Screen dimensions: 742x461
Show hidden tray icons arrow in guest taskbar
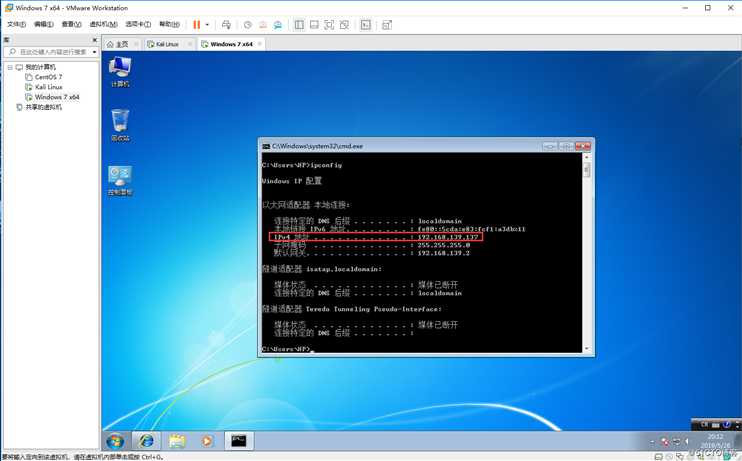[652, 442]
